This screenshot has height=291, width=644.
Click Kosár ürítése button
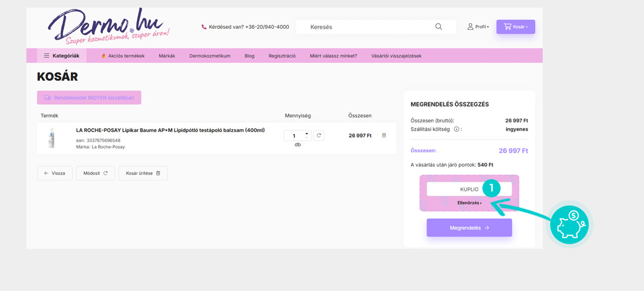tap(143, 173)
